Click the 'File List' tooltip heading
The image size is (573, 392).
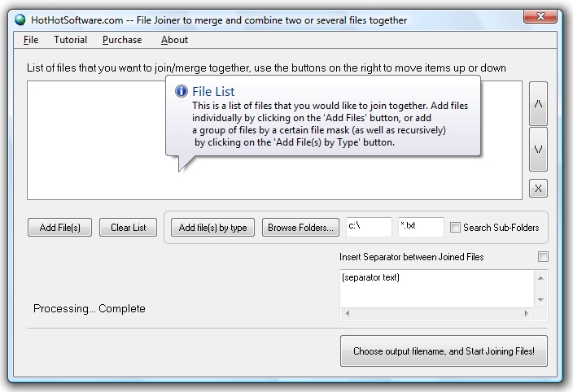(213, 91)
